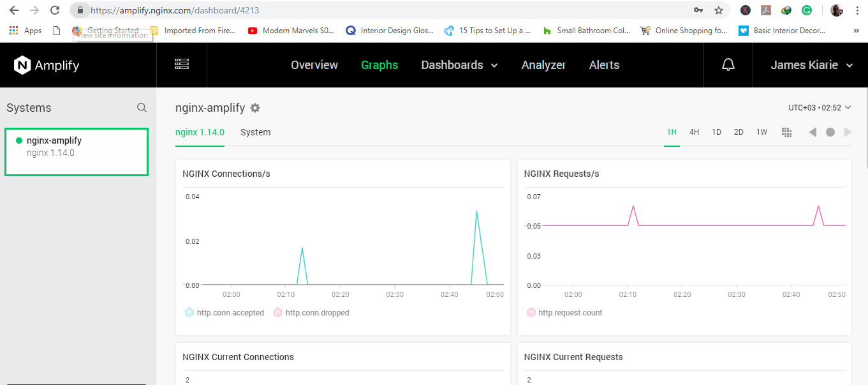Viewport: 868px width, 385px height.
Task: Select the 1H time range
Action: click(x=672, y=132)
